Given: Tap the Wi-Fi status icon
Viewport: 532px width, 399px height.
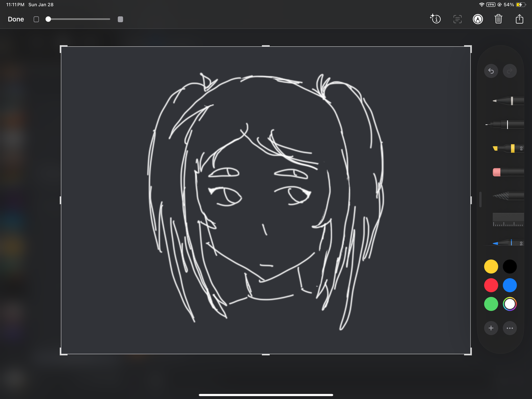Looking at the screenshot, I should point(482,5).
